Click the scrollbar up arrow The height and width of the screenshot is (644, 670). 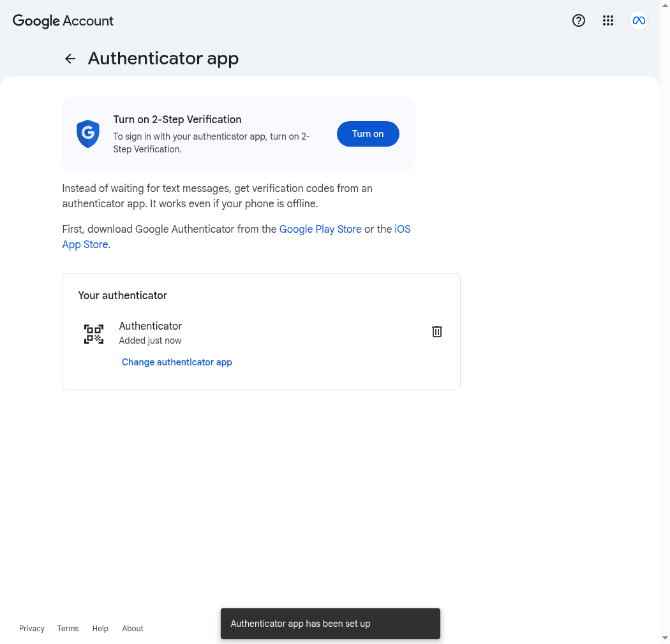coord(666,5)
